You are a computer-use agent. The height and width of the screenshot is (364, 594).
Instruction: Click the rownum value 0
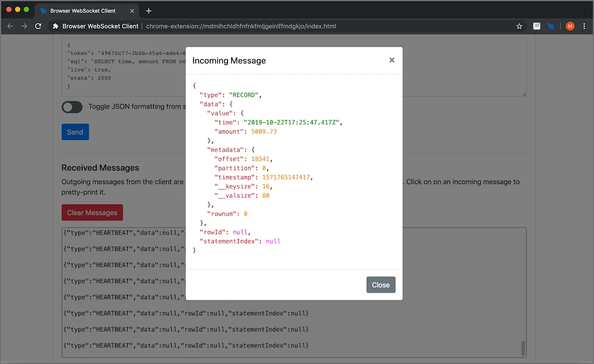tap(245, 214)
